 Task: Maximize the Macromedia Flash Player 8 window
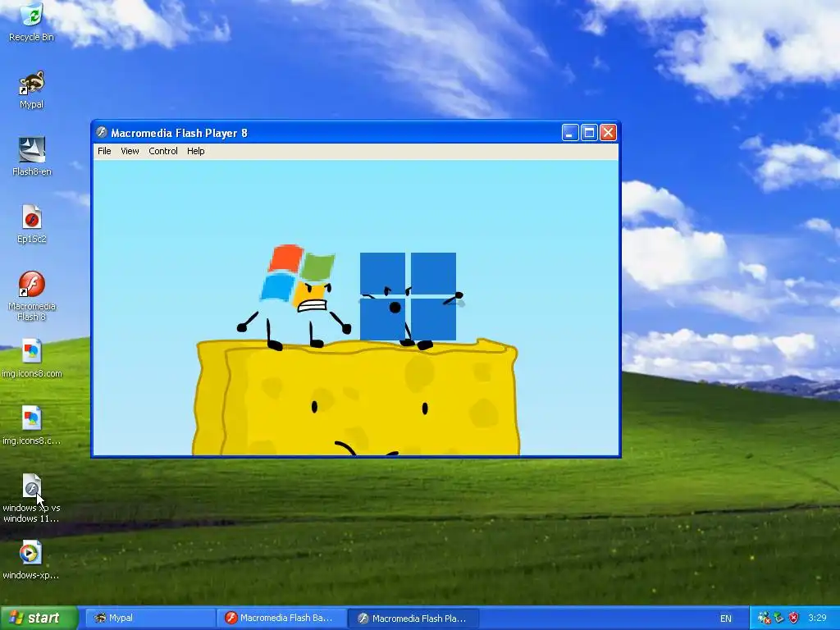point(589,132)
